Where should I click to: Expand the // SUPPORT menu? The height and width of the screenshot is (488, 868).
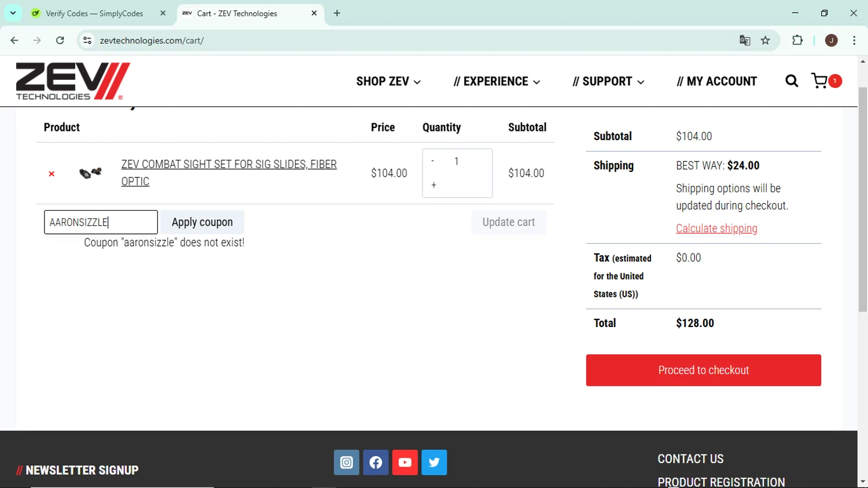(x=608, y=82)
